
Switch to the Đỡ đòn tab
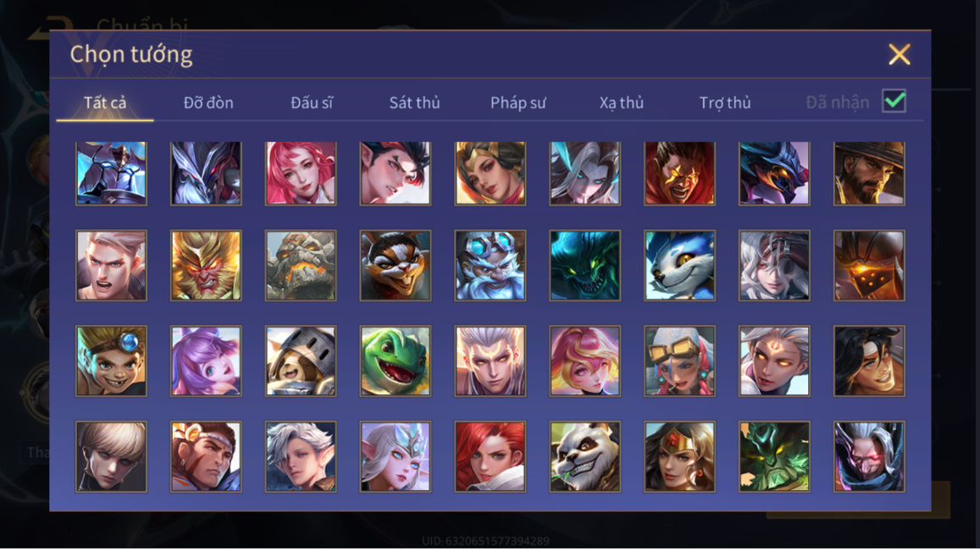[208, 102]
